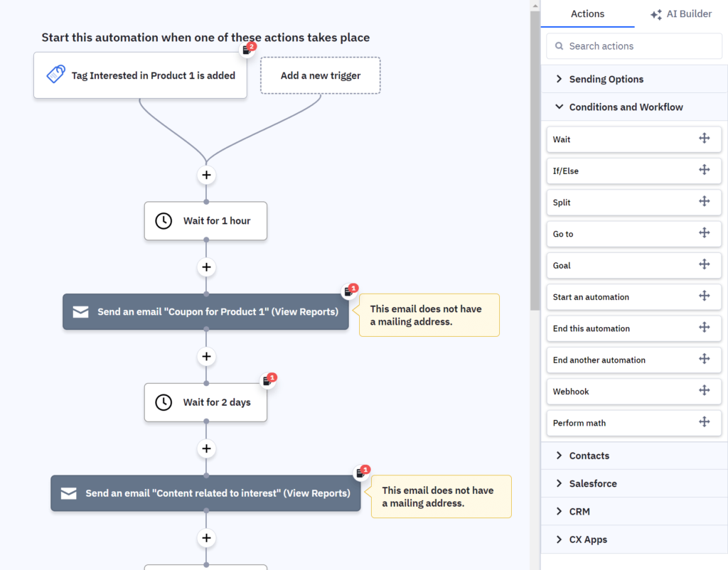Click plus button below Wait for 2 days
Viewport: 728px width, 570px height.
[206, 448]
